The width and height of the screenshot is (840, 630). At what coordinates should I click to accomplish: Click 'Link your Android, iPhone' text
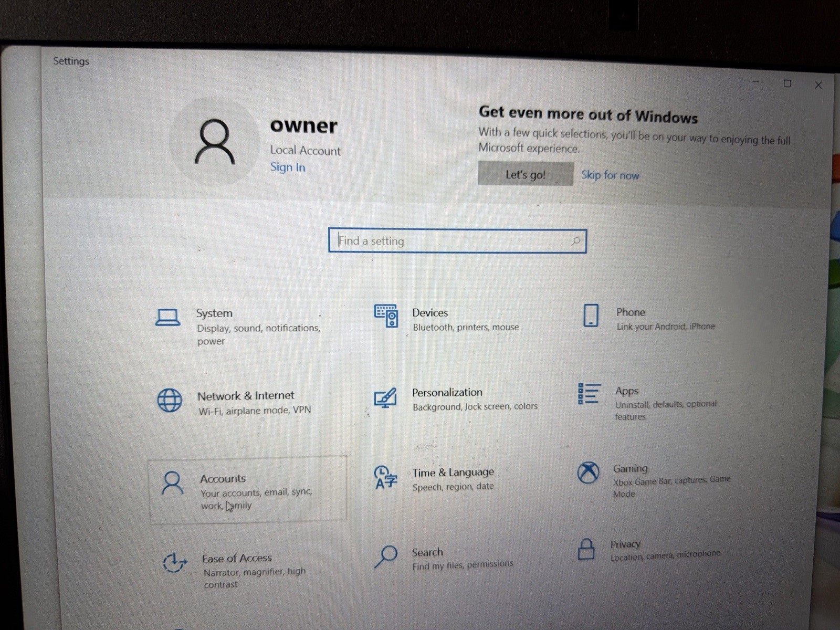coord(666,326)
